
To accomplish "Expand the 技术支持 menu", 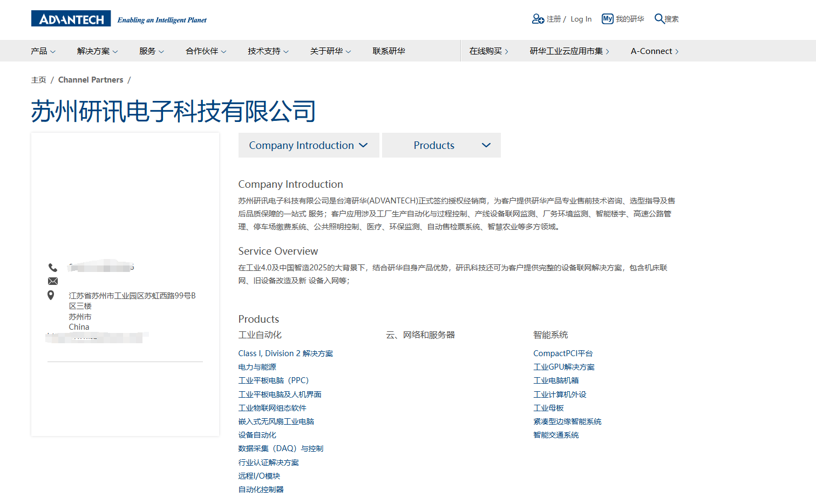I will click(268, 51).
